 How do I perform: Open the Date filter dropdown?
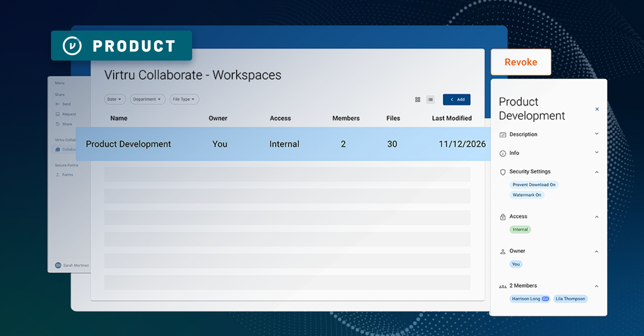[115, 99]
